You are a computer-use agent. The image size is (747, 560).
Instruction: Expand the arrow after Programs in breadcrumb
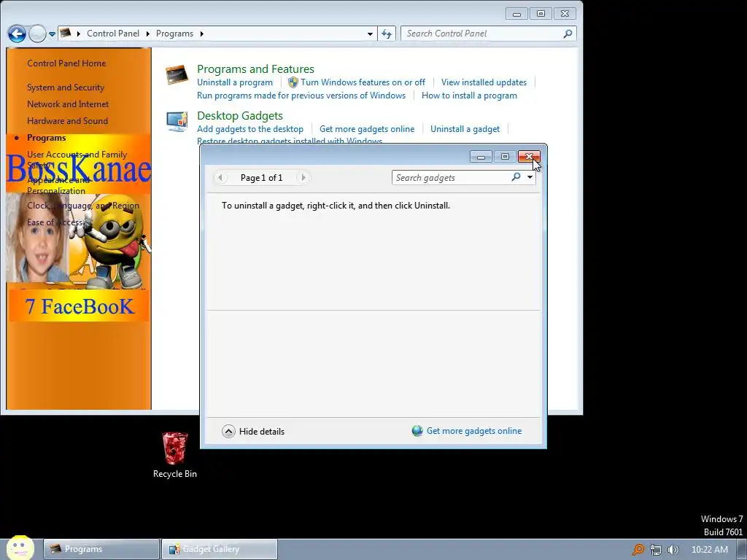(x=202, y=34)
